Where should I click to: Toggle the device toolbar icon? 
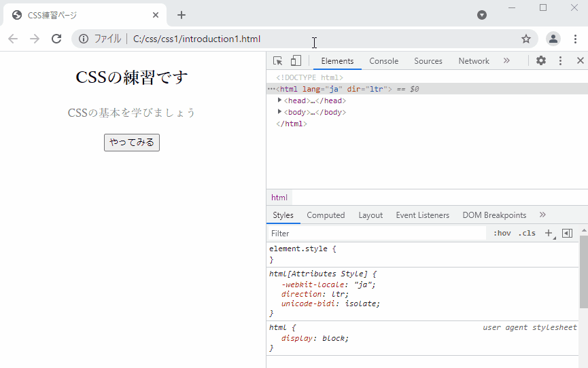click(x=296, y=60)
